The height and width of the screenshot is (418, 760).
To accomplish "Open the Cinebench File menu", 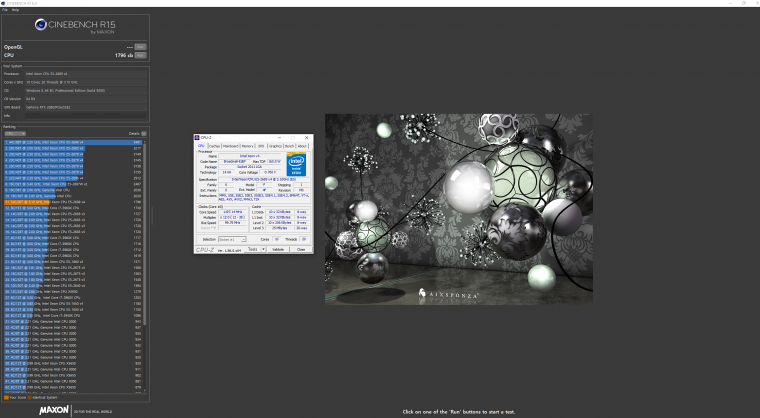I will [5, 10].
